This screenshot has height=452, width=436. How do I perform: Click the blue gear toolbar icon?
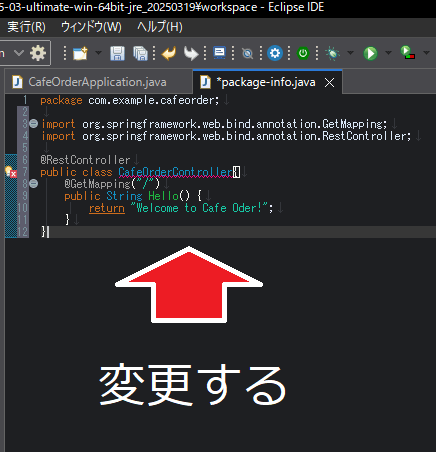click(275, 53)
